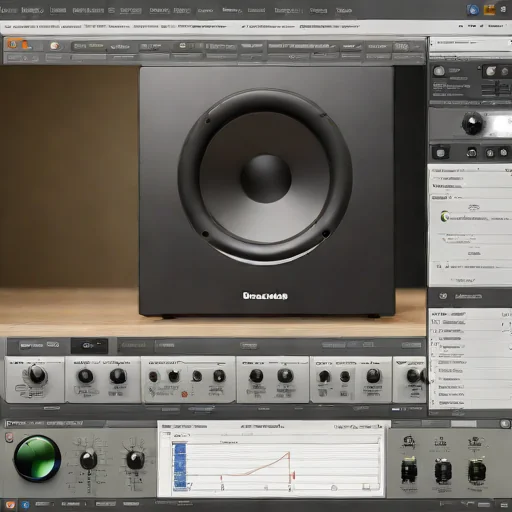This screenshot has height=512, width=512.
Task: Click the middle black device in the bottom-right panel
Action: click(443, 471)
